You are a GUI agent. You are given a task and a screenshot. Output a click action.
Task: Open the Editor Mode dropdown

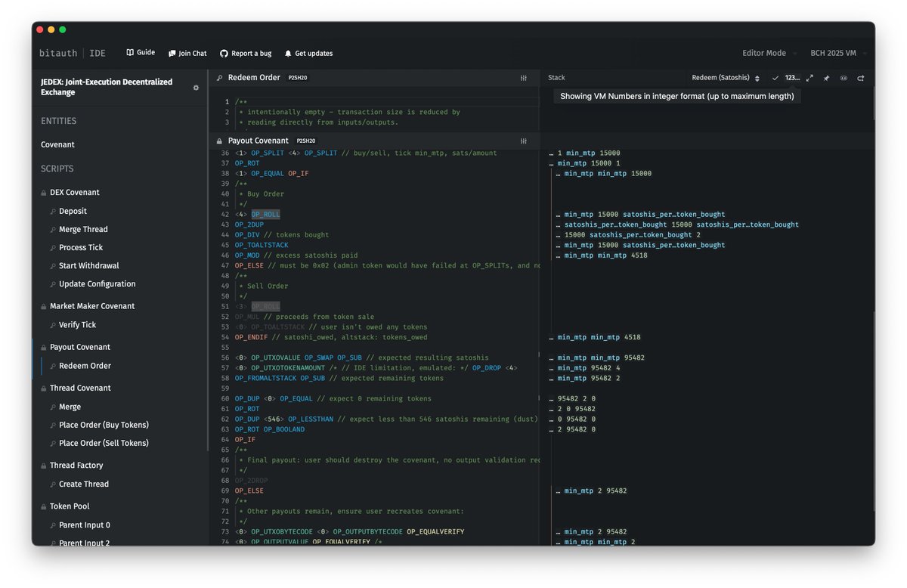pos(764,53)
